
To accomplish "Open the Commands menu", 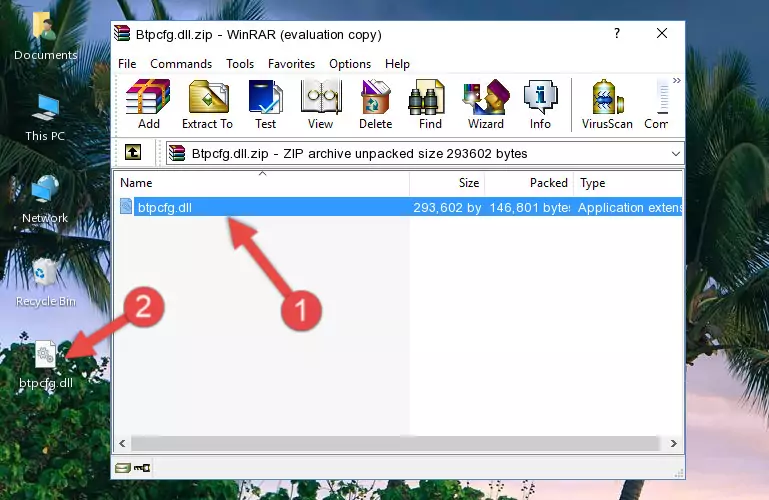I will tap(181, 64).
